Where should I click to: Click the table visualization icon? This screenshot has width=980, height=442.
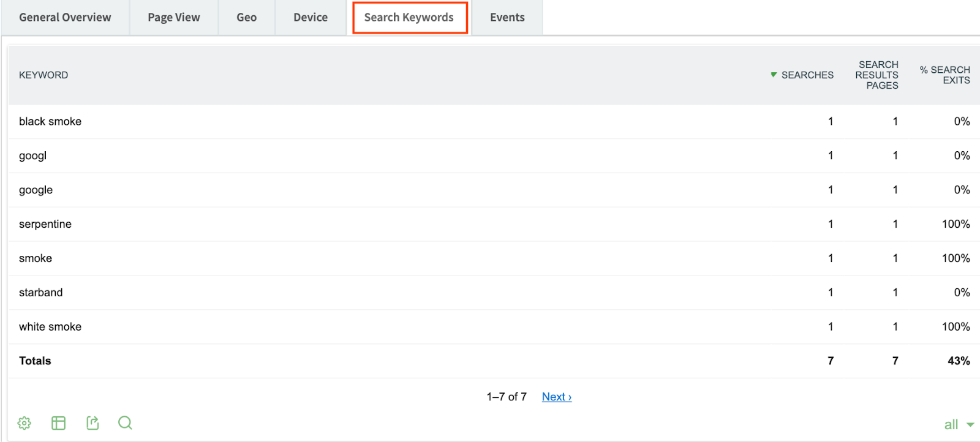(58, 423)
